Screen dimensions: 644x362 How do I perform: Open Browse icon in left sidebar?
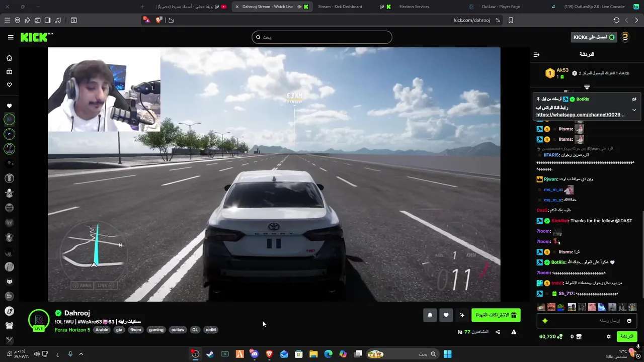pos(9,71)
